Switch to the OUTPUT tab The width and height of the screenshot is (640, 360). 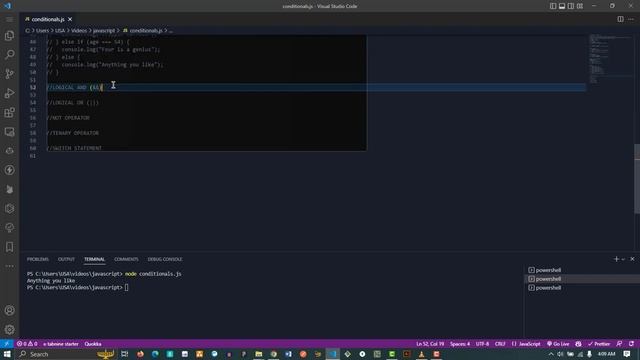pyautogui.click(x=66, y=259)
